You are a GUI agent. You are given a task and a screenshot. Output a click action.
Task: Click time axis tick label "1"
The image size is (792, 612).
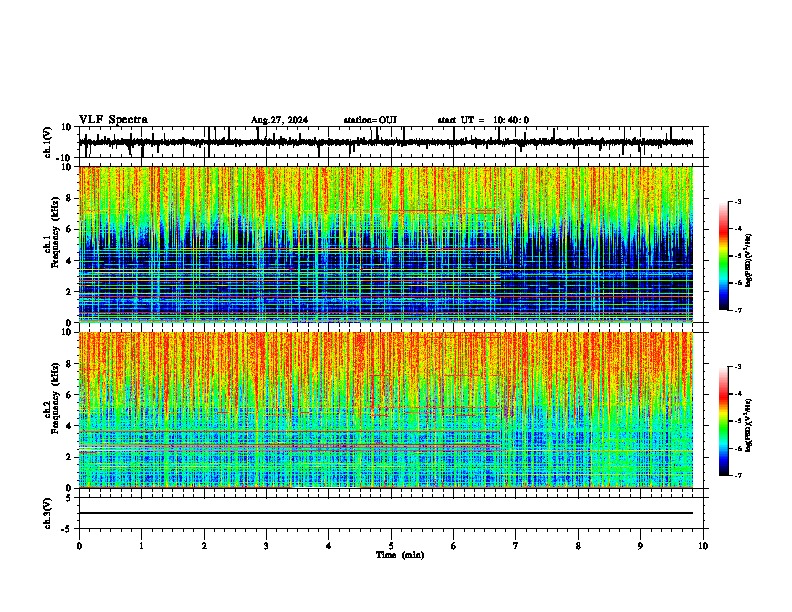[x=141, y=546]
